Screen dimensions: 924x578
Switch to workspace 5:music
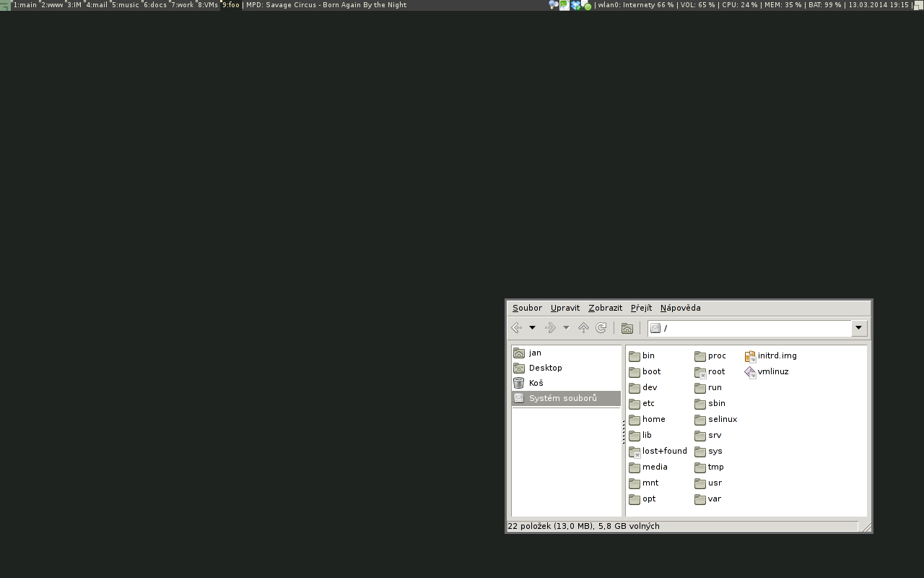(x=125, y=4)
